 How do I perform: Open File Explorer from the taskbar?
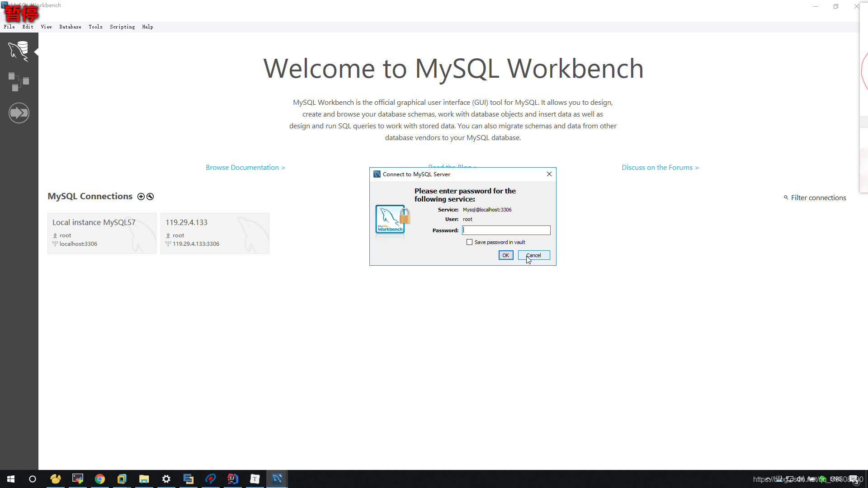pyautogui.click(x=144, y=479)
